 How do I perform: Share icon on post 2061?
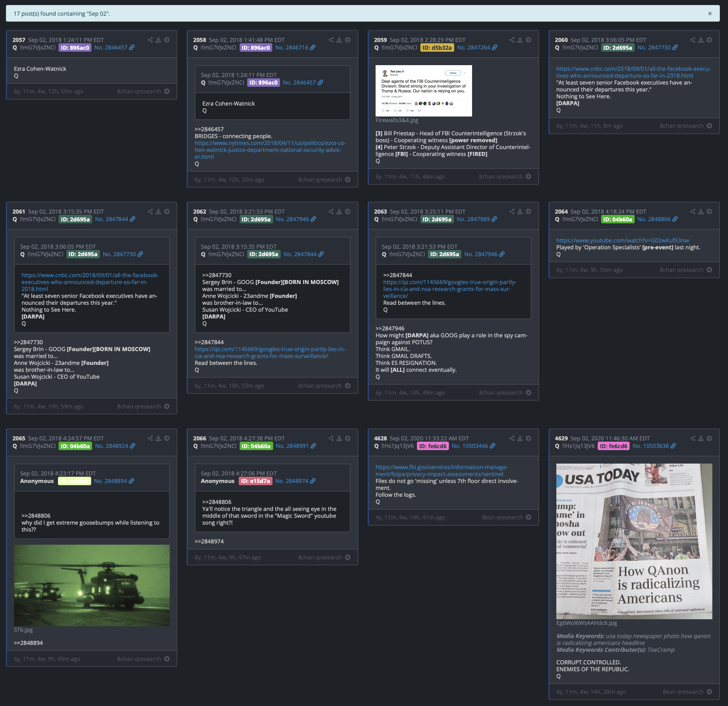click(x=150, y=212)
